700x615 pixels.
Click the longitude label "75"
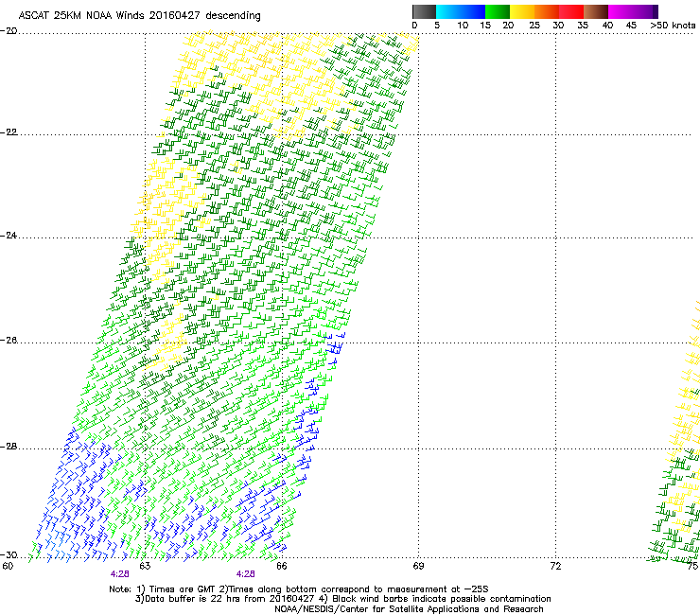pyautogui.click(x=692, y=567)
